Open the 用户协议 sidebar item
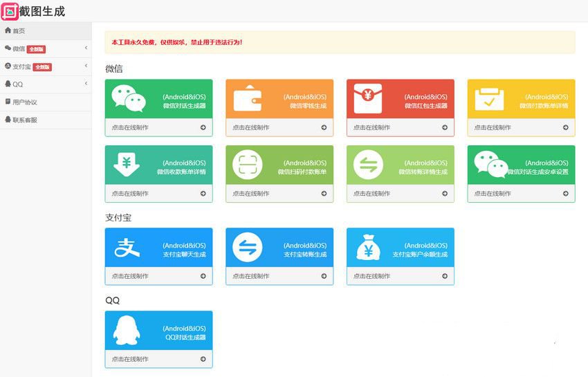Image resolution: width=588 pixels, height=377 pixels. point(46,102)
